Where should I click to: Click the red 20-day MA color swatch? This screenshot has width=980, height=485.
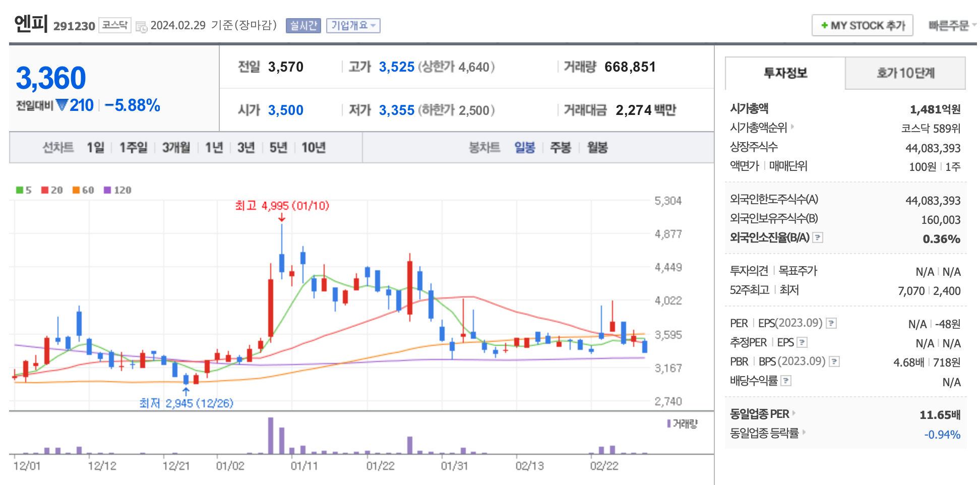pos(46,190)
